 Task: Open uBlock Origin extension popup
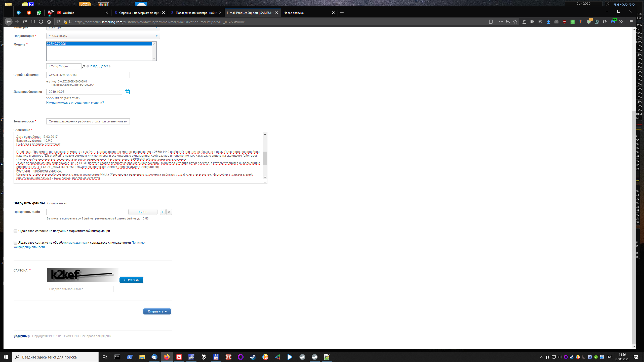(x=565, y=22)
